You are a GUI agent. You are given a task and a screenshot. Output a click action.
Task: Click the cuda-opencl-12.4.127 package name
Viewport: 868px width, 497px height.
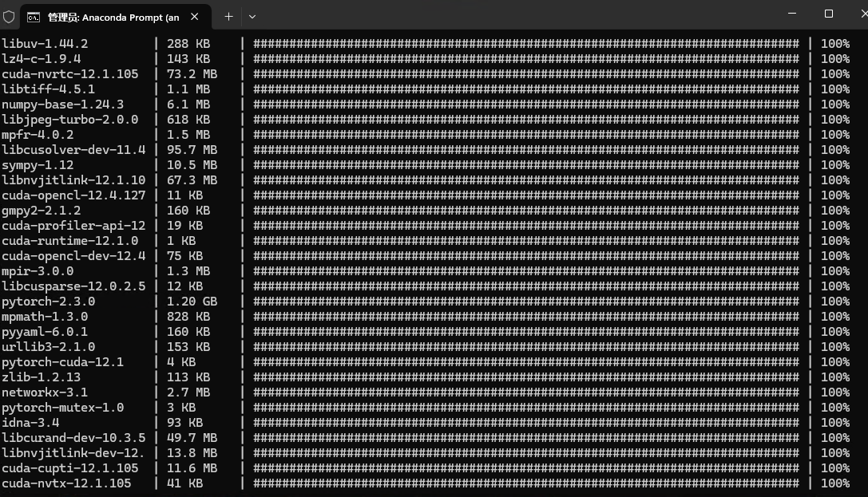click(x=73, y=195)
